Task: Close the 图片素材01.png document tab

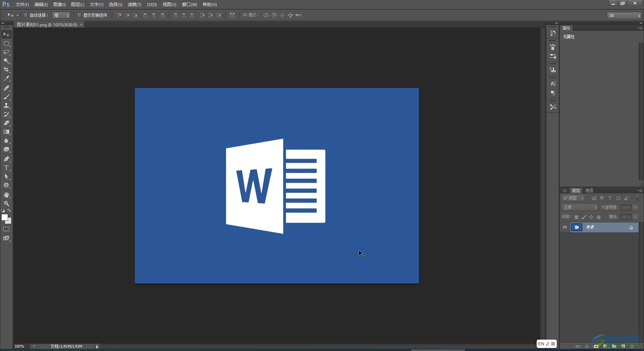Action: click(81, 25)
